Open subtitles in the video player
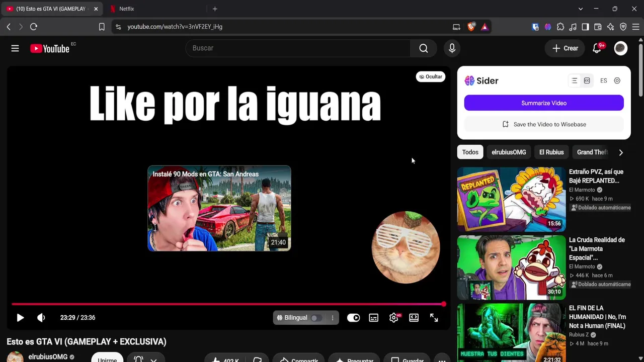Viewport: 644px width, 362px height. coord(373,318)
